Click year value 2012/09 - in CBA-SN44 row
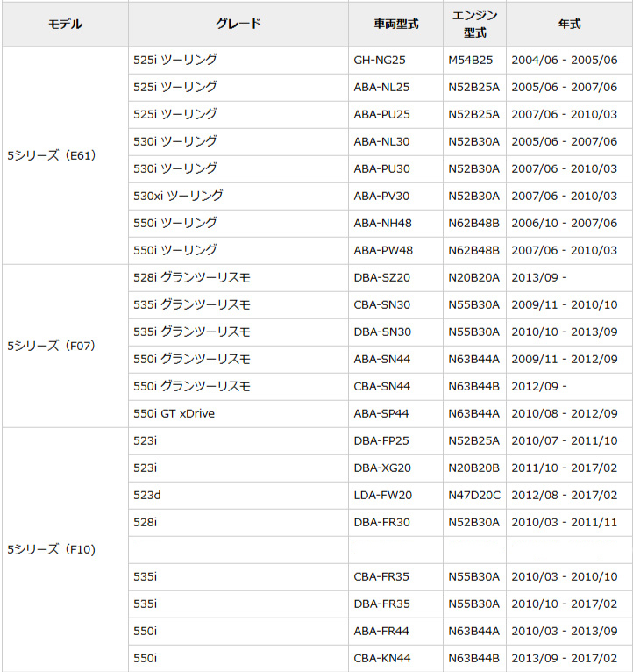Image resolution: width=633 pixels, height=672 pixels. (539, 387)
